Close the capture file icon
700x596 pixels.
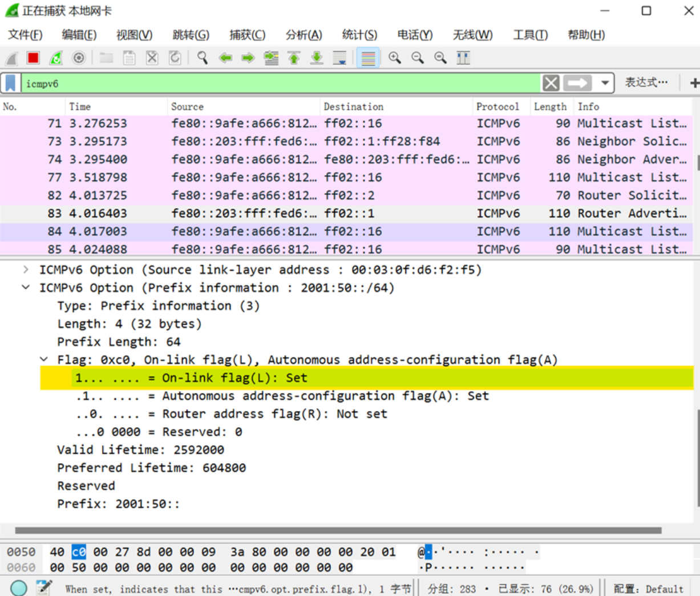152,58
